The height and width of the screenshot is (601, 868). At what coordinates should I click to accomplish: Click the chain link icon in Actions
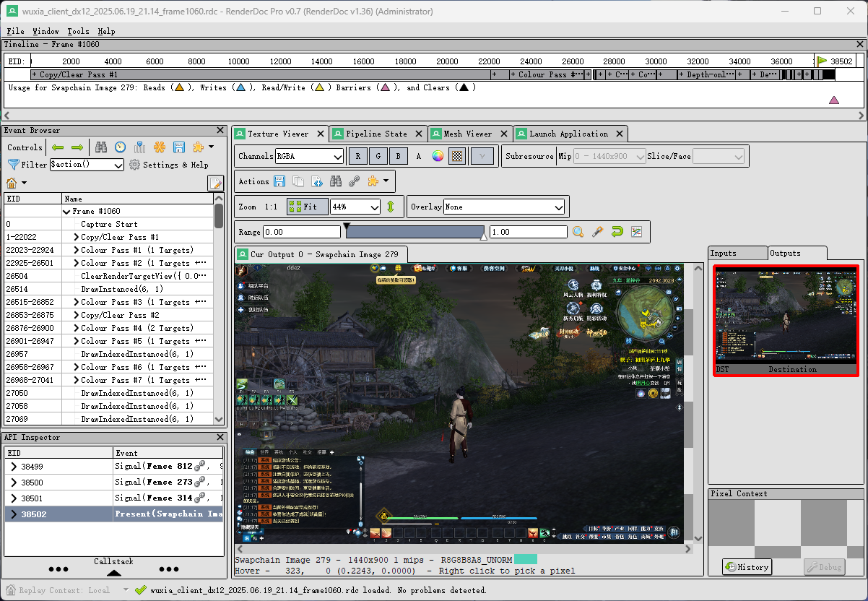[x=355, y=181]
